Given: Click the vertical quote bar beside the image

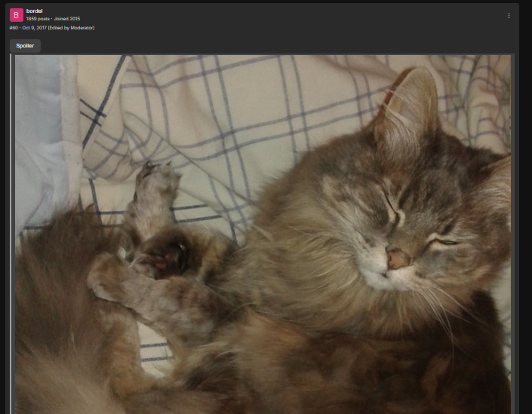Looking at the screenshot, I should pyautogui.click(x=11, y=234).
